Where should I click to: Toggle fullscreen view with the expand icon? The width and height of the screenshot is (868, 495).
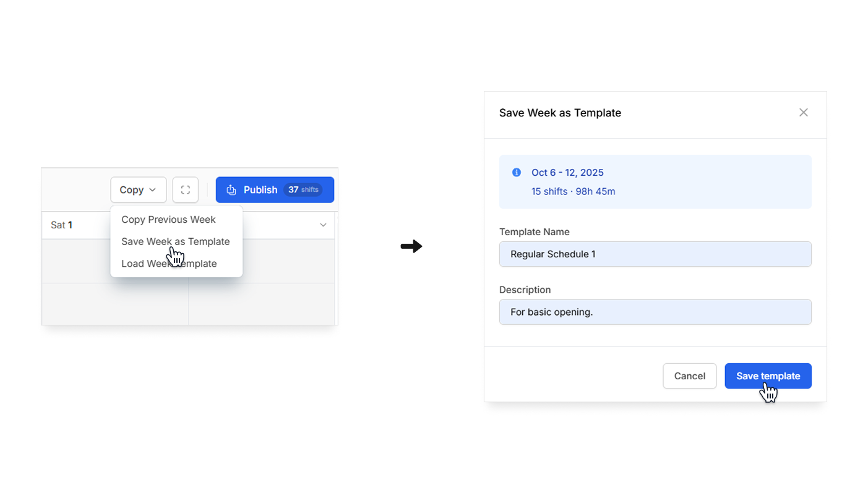point(186,190)
